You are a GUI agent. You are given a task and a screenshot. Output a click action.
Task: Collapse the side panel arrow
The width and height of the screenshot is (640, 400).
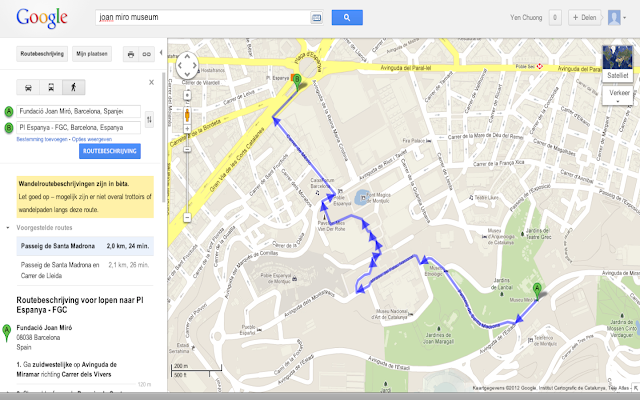coord(161,52)
